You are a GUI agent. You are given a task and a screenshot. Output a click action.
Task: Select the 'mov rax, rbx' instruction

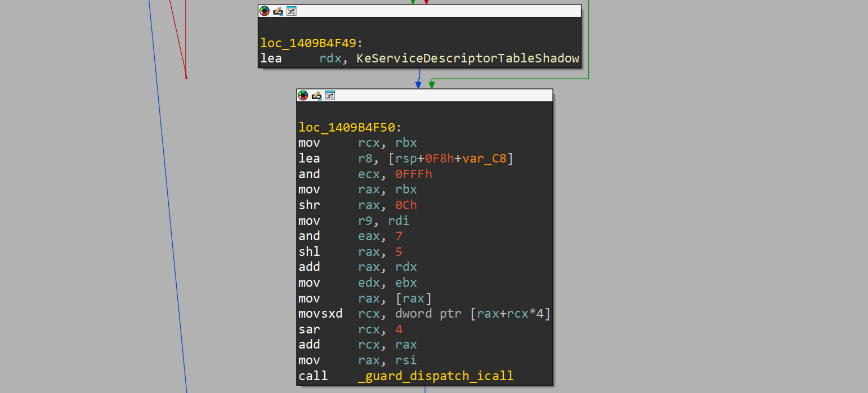click(x=358, y=189)
